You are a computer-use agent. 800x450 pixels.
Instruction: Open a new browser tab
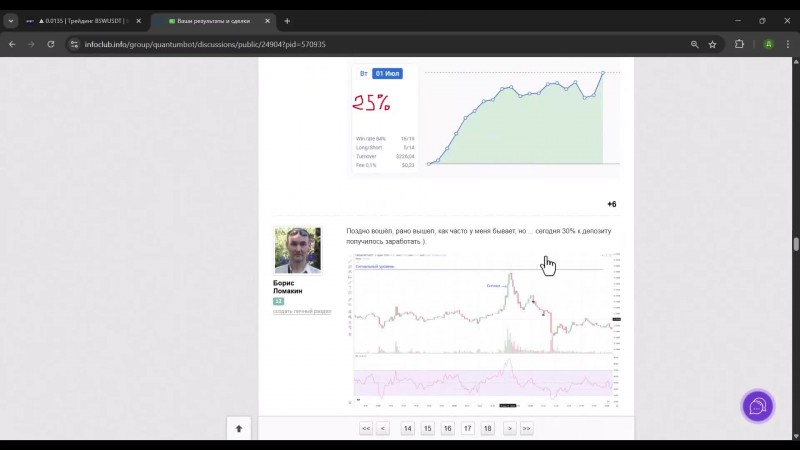287,21
